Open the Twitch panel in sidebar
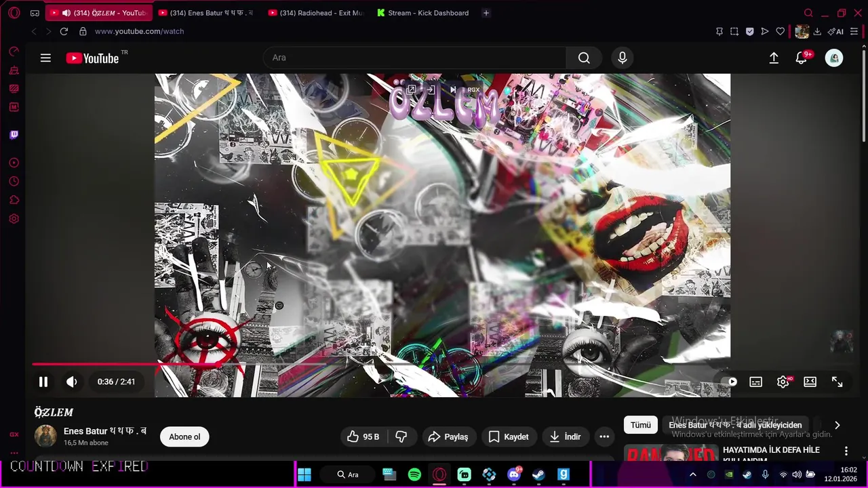The width and height of the screenshot is (868, 488). point(14,135)
